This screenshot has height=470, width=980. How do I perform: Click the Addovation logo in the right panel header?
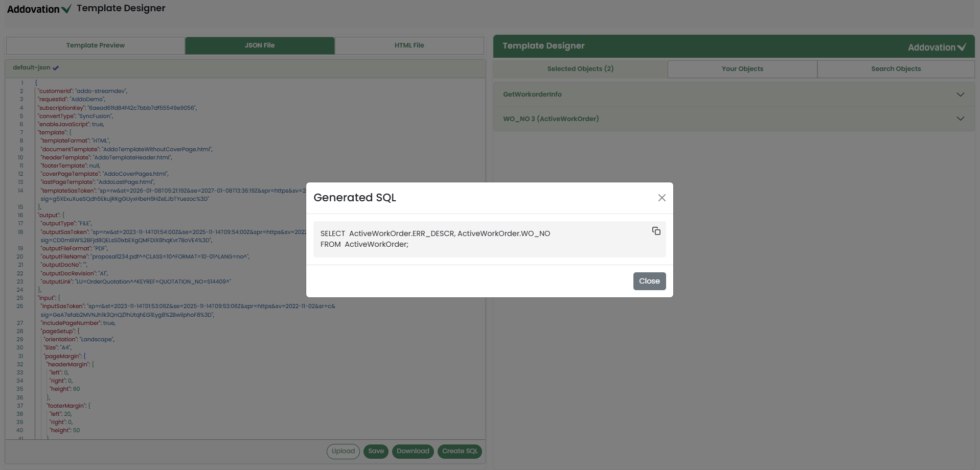coord(937,48)
